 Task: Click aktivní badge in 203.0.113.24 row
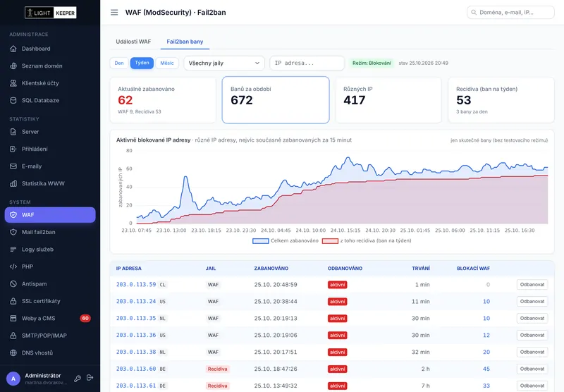pos(338,301)
